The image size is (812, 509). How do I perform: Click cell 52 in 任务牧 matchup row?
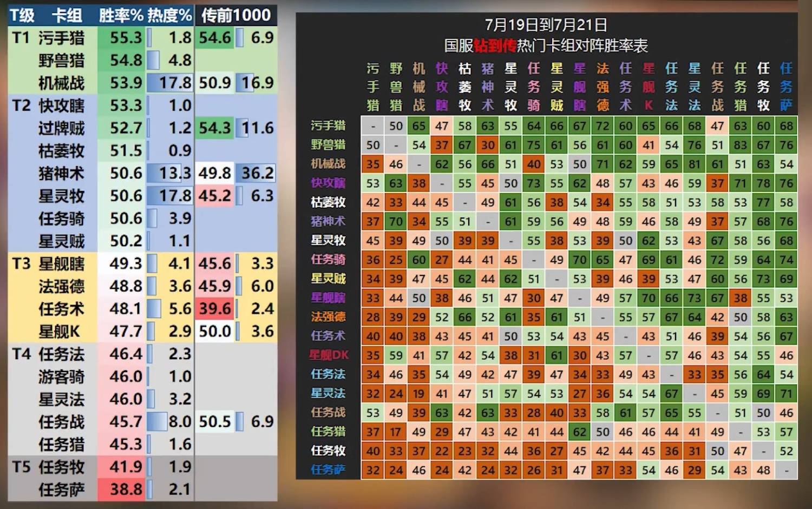[x=787, y=451]
